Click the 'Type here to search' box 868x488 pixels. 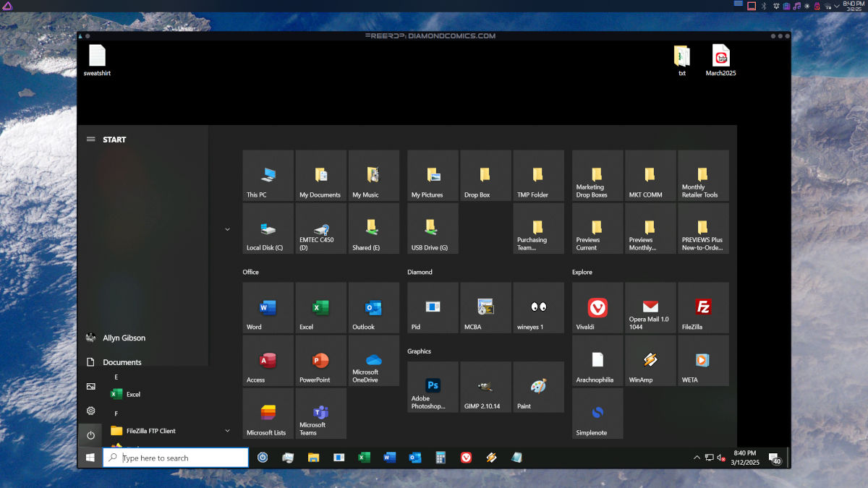coord(176,458)
